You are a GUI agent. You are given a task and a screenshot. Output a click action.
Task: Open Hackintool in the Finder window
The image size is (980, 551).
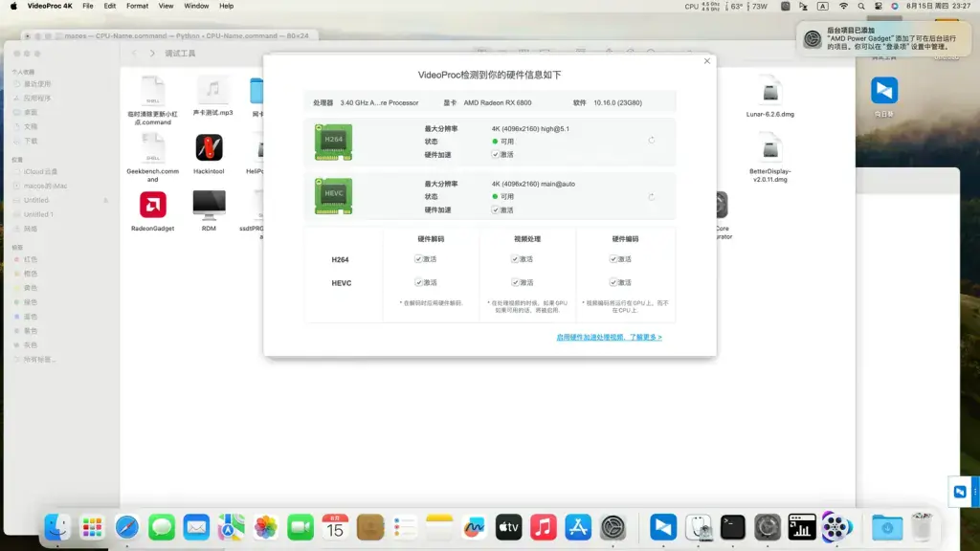(x=209, y=148)
